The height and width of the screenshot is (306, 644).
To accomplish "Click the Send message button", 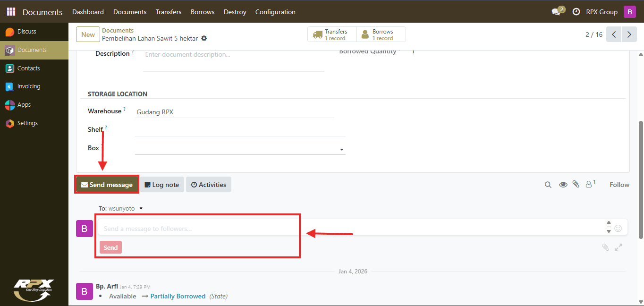I will (x=107, y=185).
